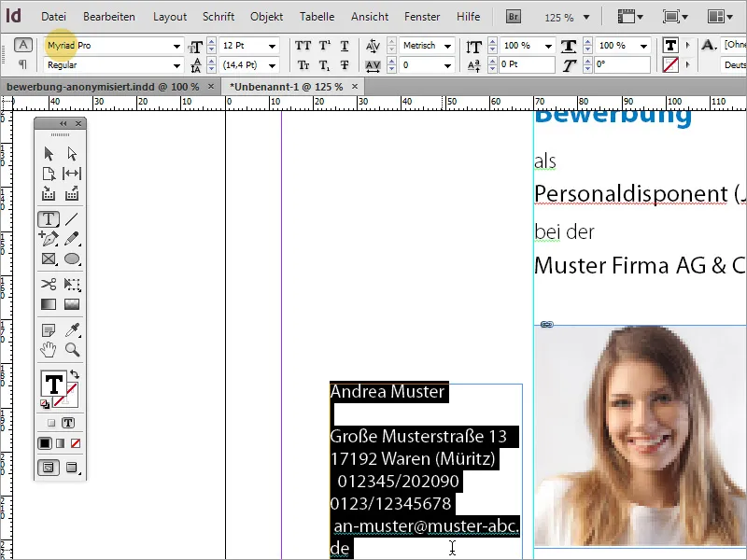Toggle Small Caps (Tr)
This screenshot has width=747, height=560.
point(303,65)
